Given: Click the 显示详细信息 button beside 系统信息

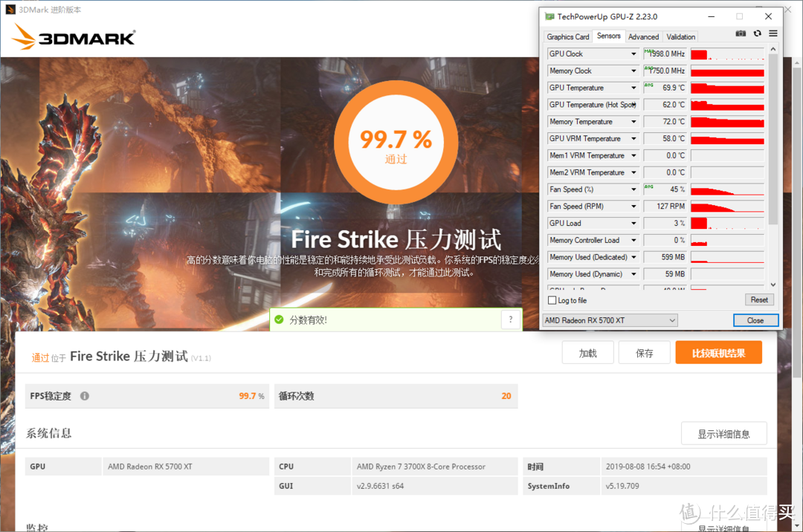Looking at the screenshot, I should tap(723, 434).
